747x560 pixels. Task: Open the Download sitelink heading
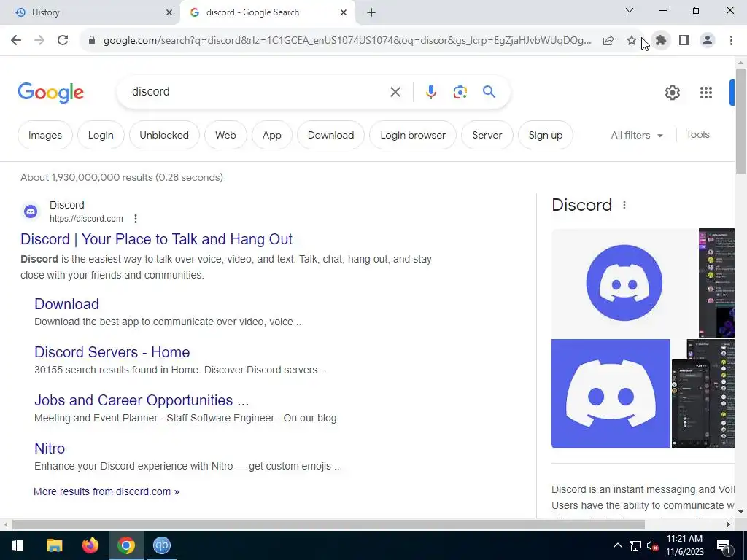66,304
